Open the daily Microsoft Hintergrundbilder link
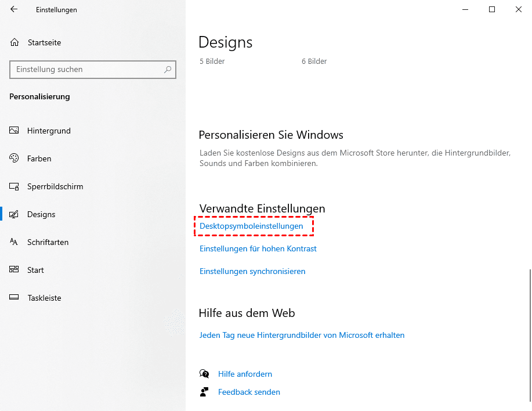 tap(302, 335)
